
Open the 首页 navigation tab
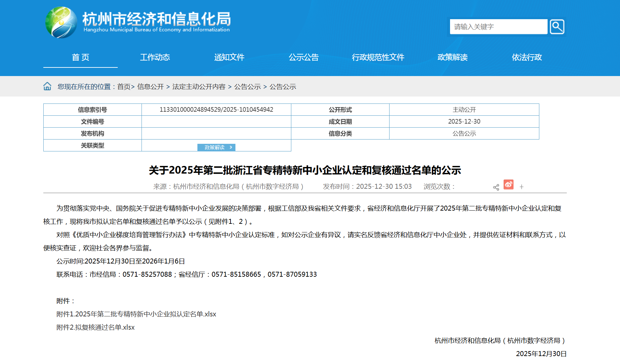click(80, 57)
